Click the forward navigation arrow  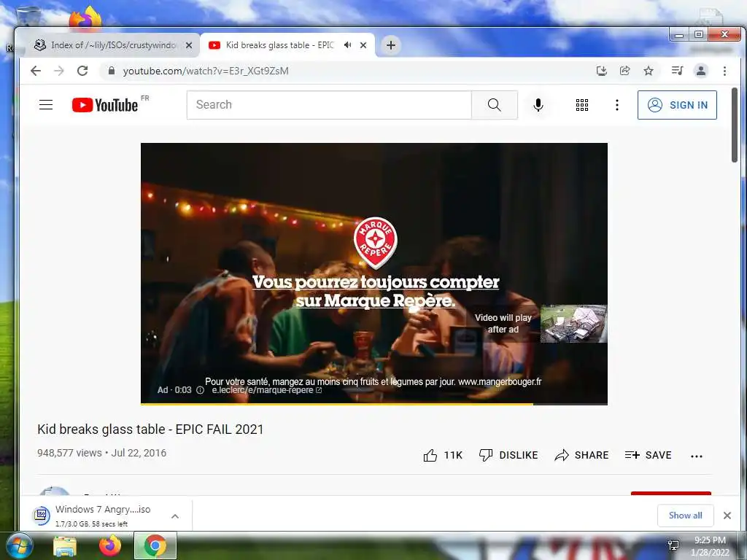pyautogui.click(x=58, y=71)
